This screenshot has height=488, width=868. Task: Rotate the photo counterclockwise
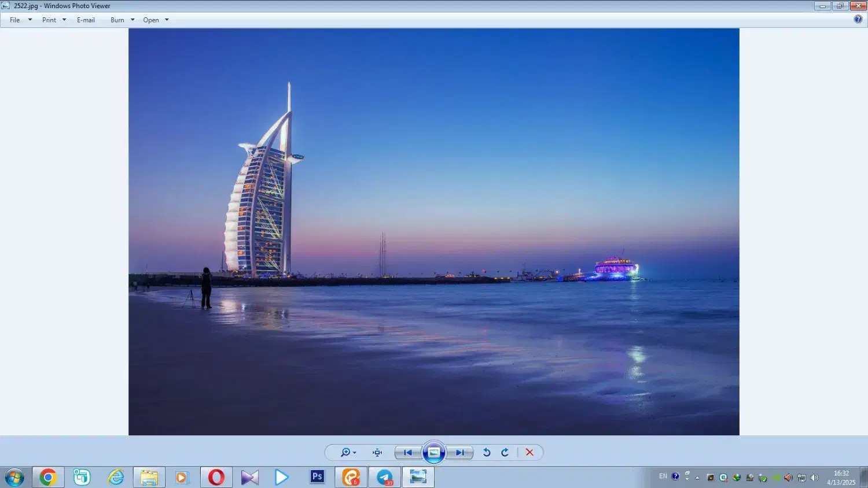[487, 453]
